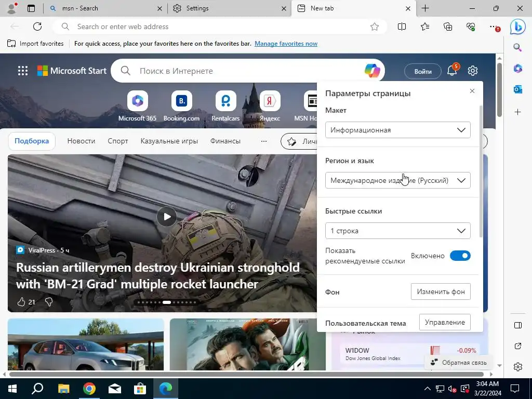Image resolution: width=532 pixels, height=399 pixels.
Task: Add an app to sidebar plus icon
Action: click(x=518, y=112)
